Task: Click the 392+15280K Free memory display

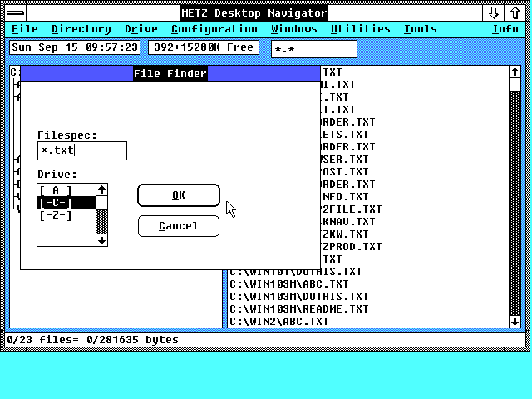Action: point(204,47)
